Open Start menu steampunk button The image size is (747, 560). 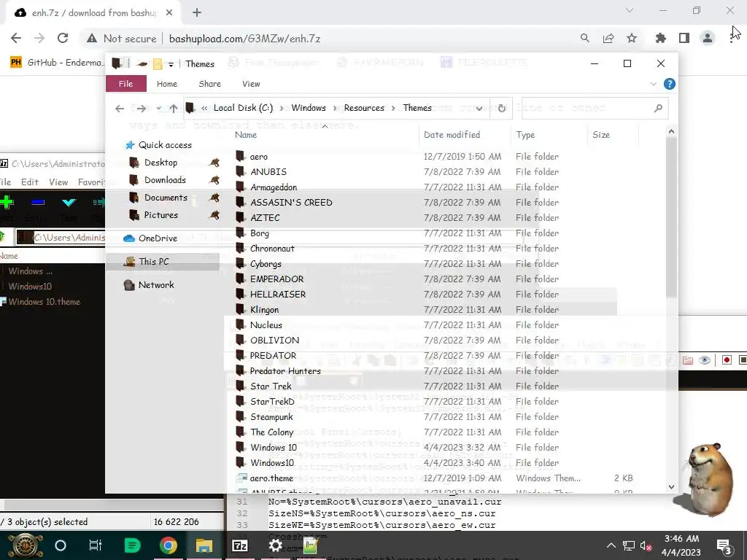point(26,545)
